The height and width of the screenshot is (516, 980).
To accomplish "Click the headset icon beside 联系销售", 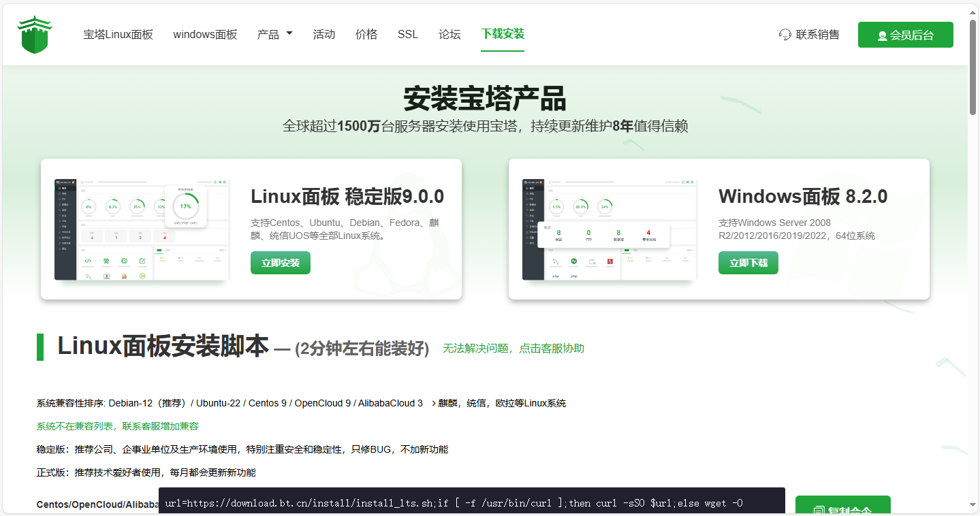I will coord(785,35).
